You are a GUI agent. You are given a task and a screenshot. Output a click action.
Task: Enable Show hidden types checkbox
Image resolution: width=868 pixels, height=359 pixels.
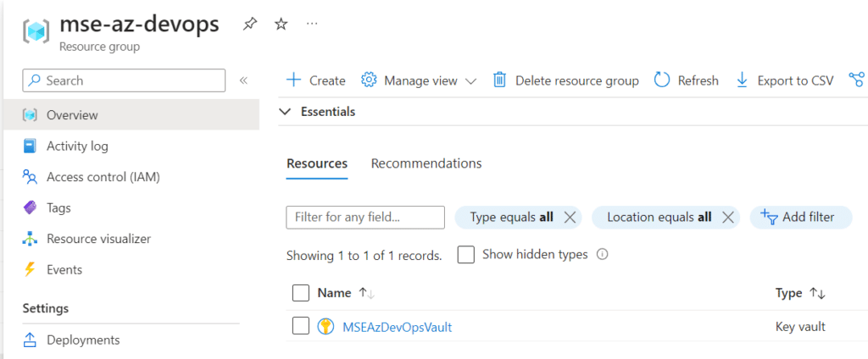(x=466, y=255)
